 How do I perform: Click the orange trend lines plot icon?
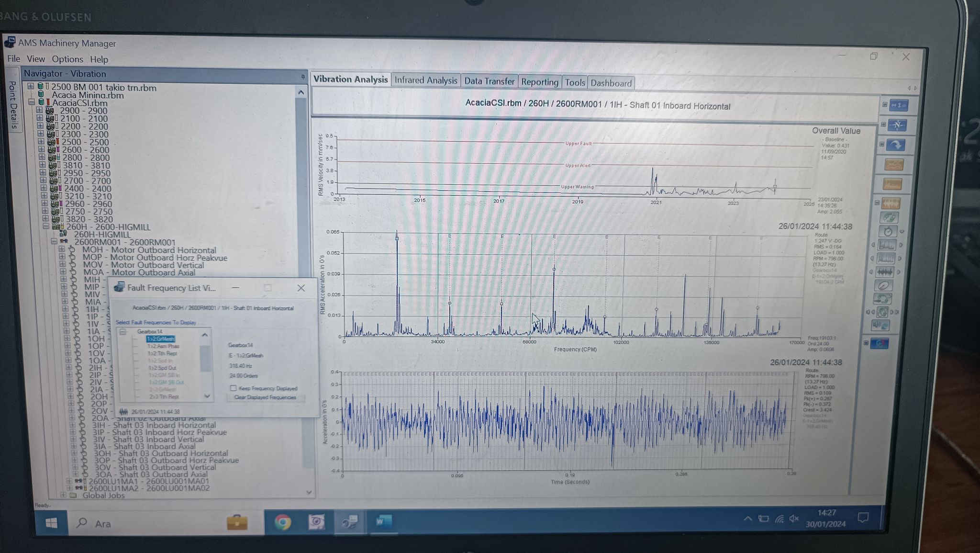click(893, 165)
